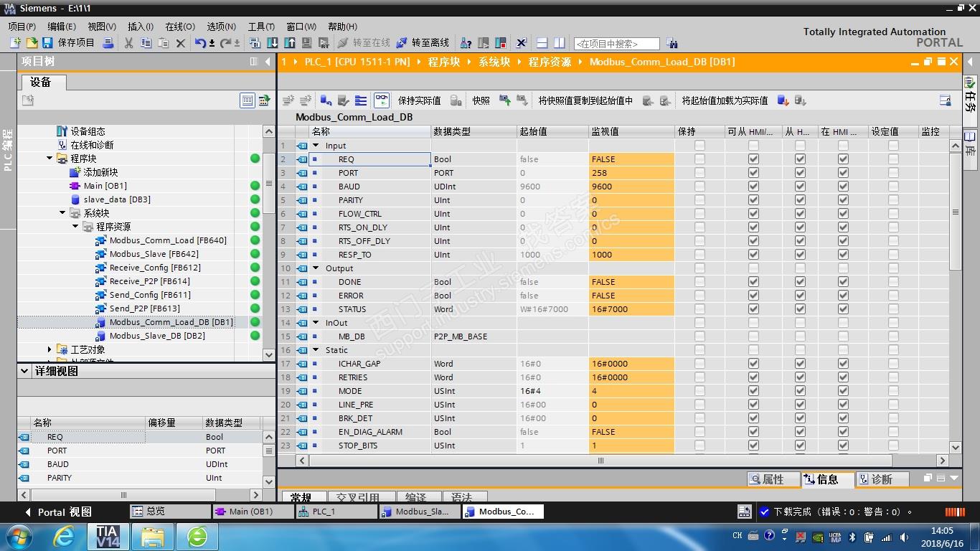The width and height of the screenshot is (980, 551).
Task: Click the open project icon
Action: tap(31, 43)
